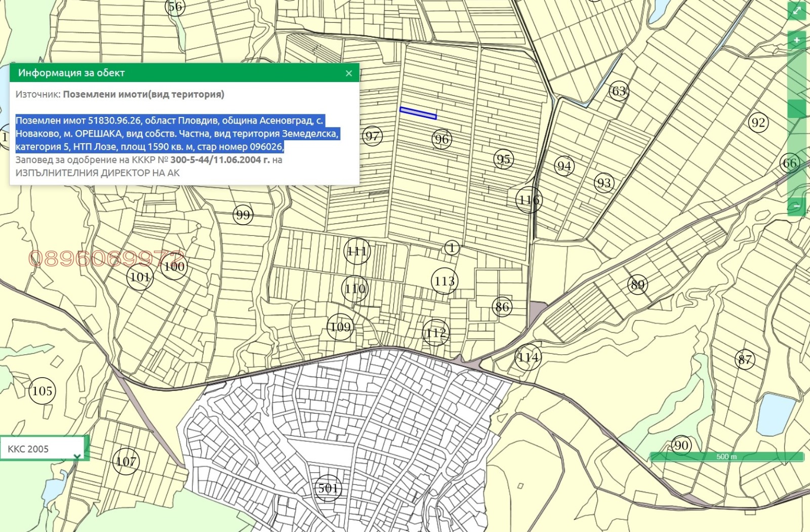Select the circled 116 map label
810x532 pixels.
529,200
